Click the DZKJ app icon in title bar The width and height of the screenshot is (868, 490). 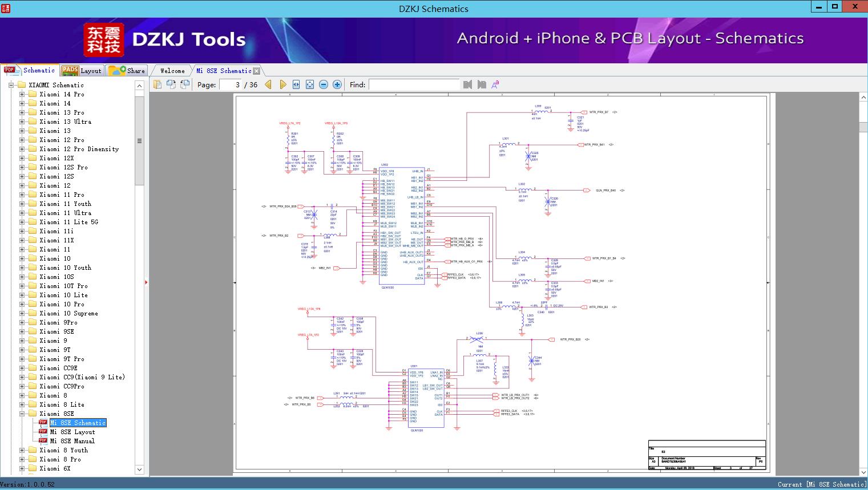6,8
